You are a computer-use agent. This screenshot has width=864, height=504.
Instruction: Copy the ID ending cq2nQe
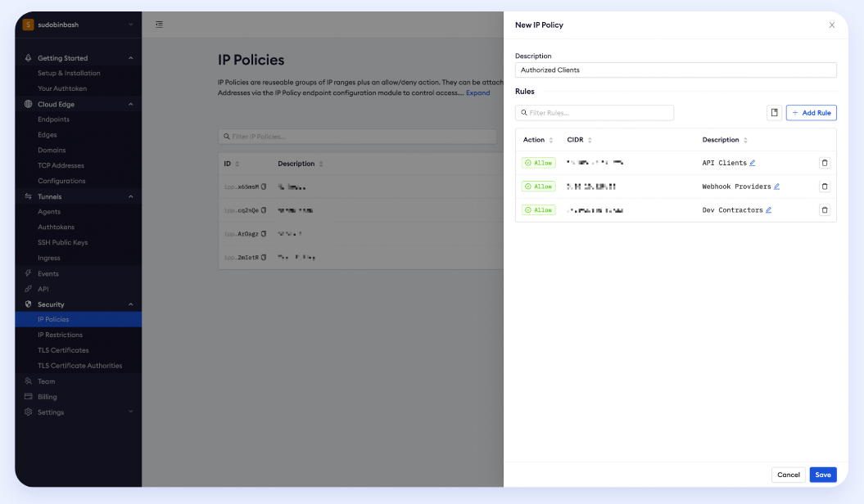point(264,210)
